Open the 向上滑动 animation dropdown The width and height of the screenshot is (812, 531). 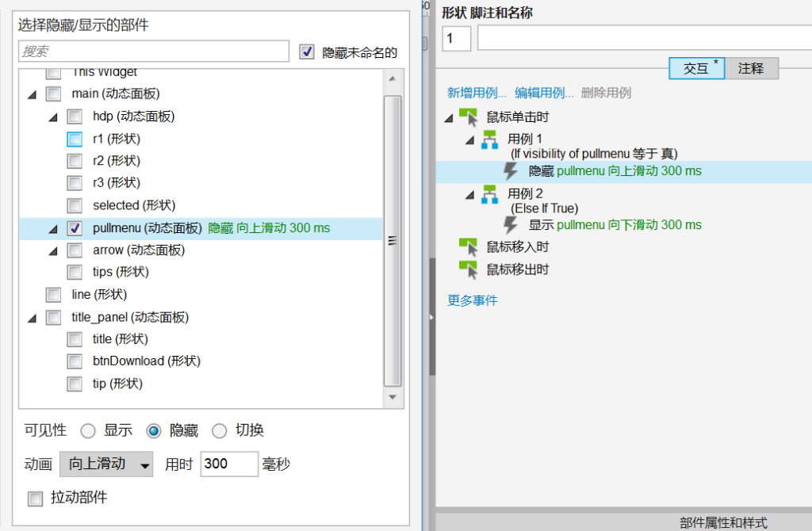coord(106,464)
